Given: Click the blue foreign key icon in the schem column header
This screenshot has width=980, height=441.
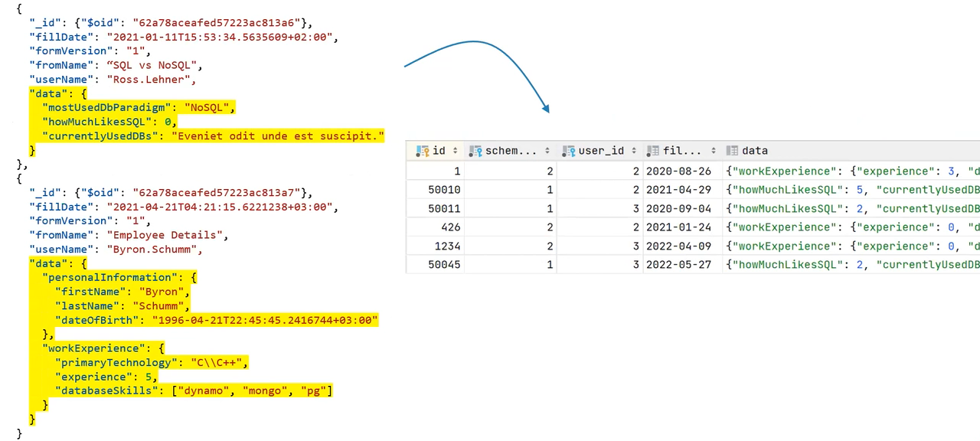Looking at the screenshot, I should [479, 151].
